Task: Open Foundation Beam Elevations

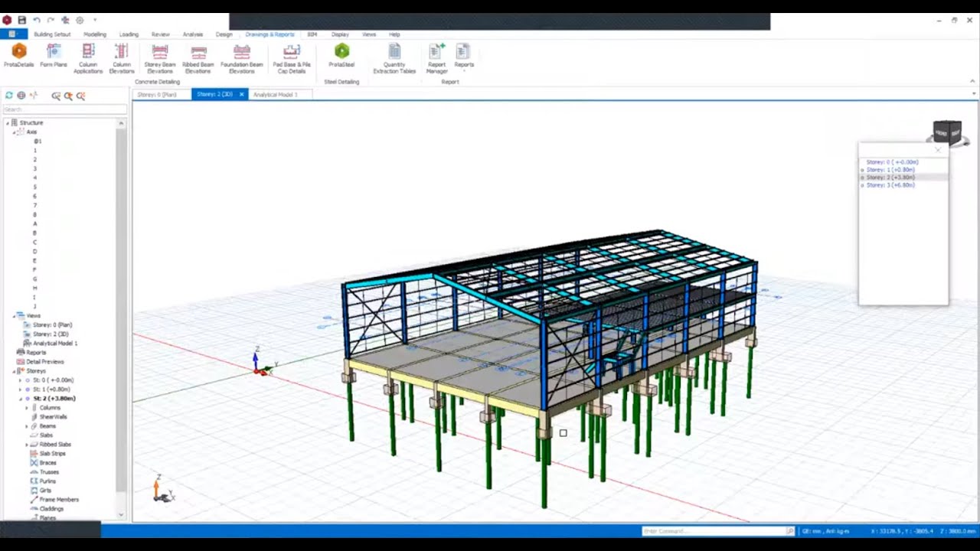Action: pyautogui.click(x=242, y=58)
